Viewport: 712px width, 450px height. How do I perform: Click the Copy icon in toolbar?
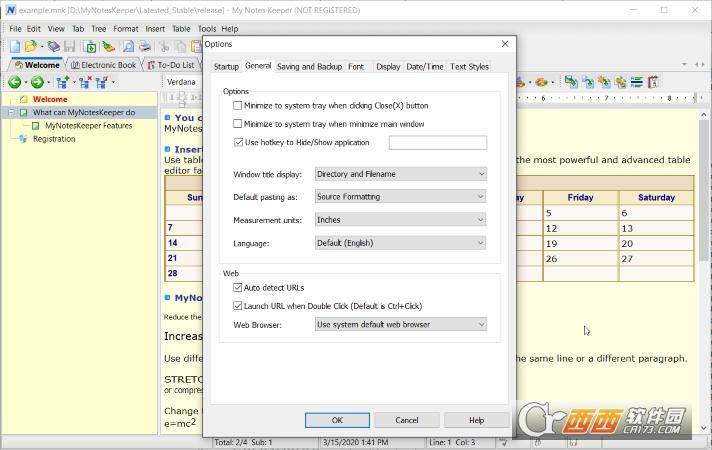click(x=181, y=46)
